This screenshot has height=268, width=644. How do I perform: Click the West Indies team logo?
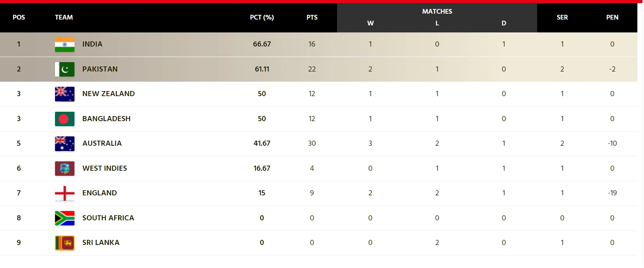[65, 168]
